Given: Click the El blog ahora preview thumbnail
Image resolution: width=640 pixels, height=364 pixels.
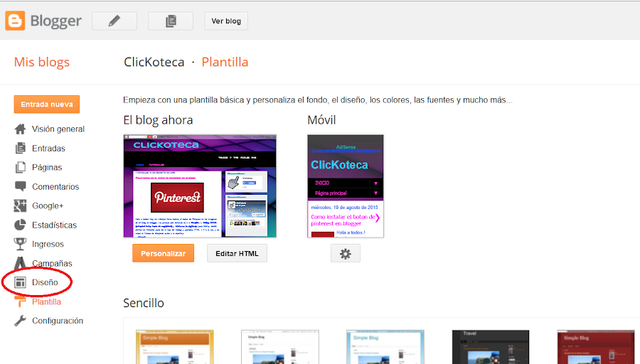Looking at the screenshot, I should click(200, 186).
